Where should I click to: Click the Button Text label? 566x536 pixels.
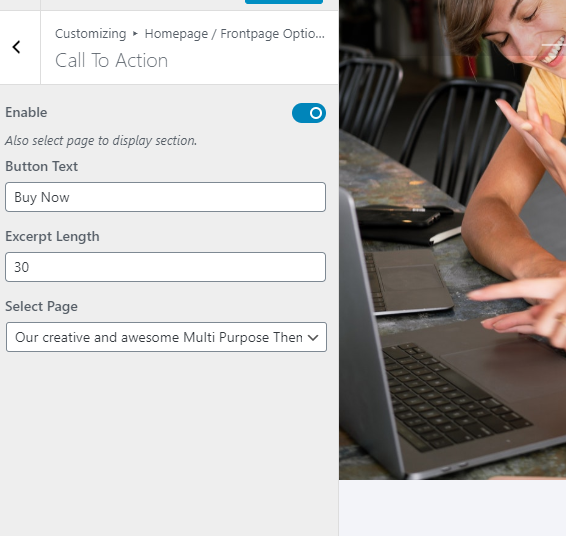pos(42,166)
